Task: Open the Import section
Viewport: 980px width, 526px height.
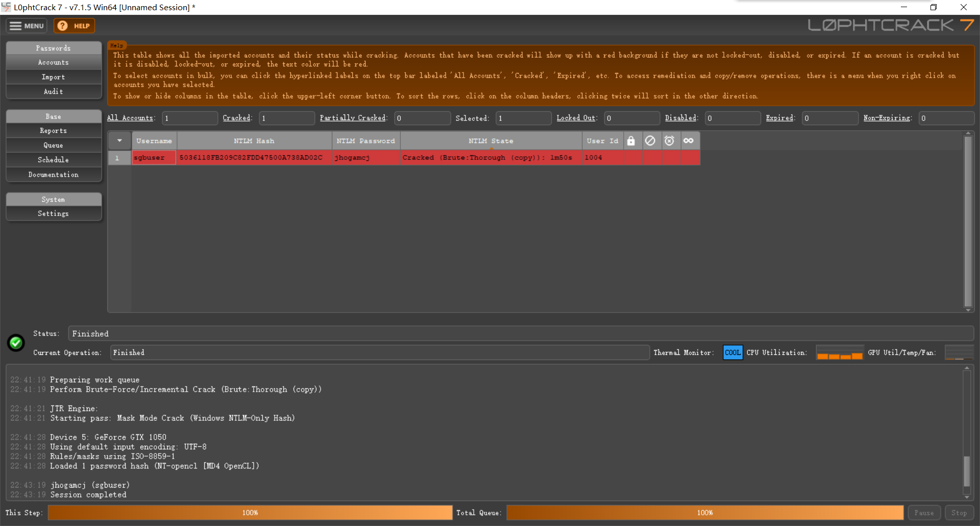Action: pos(54,77)
